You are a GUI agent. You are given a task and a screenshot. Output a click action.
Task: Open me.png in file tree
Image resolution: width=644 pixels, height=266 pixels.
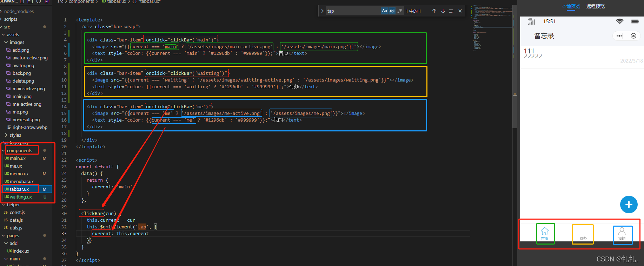point(20,112)
